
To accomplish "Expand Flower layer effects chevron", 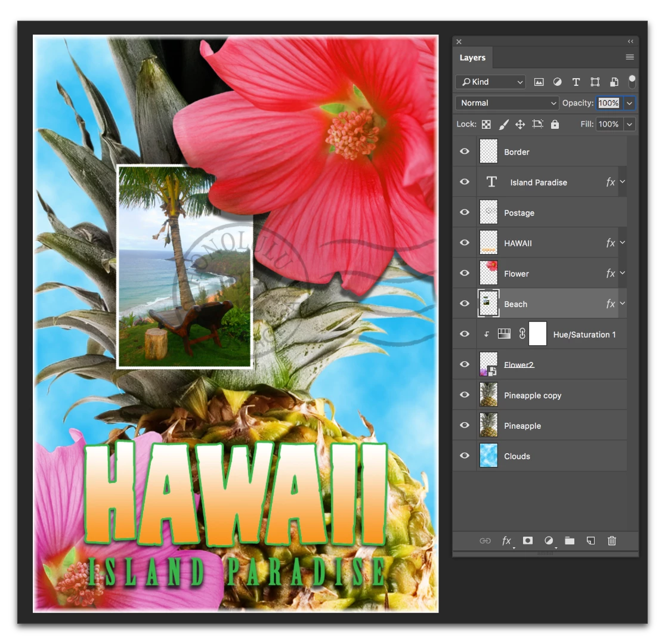I will (623, 273).
